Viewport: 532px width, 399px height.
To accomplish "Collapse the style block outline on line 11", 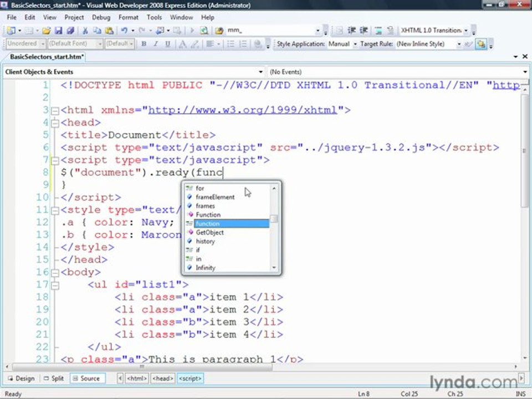I will click(x=55, y=211).
